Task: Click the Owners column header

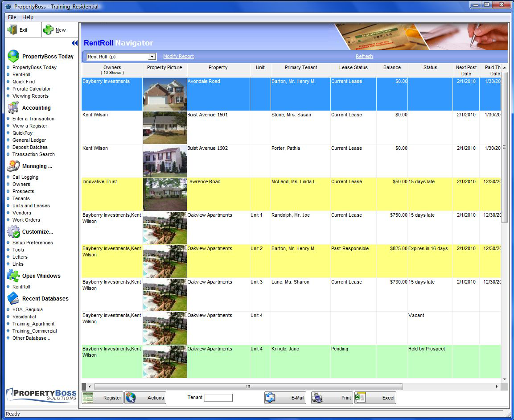Action: coord(112,70)
